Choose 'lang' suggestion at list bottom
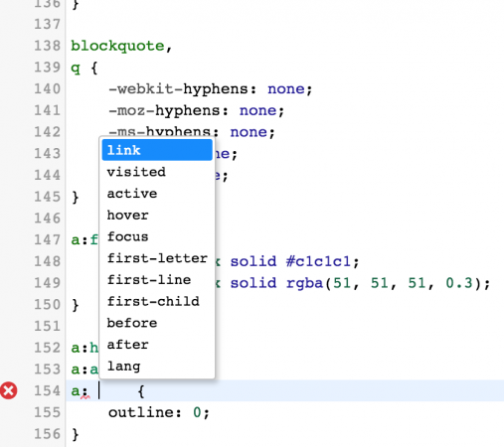 tap(157, 367)
